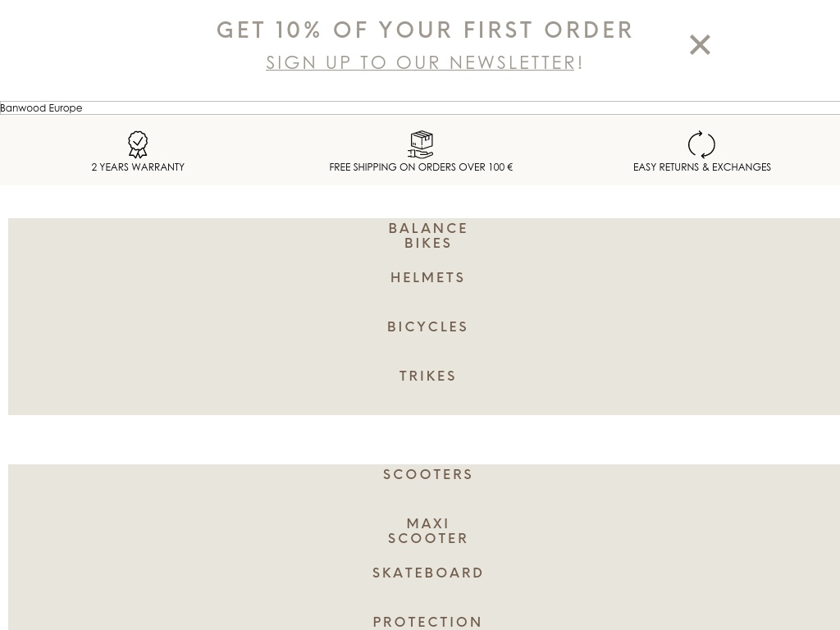This screenshot has width=840, height=630.
Task: Click the returns circular arrows icon
Action: (701, 144)
